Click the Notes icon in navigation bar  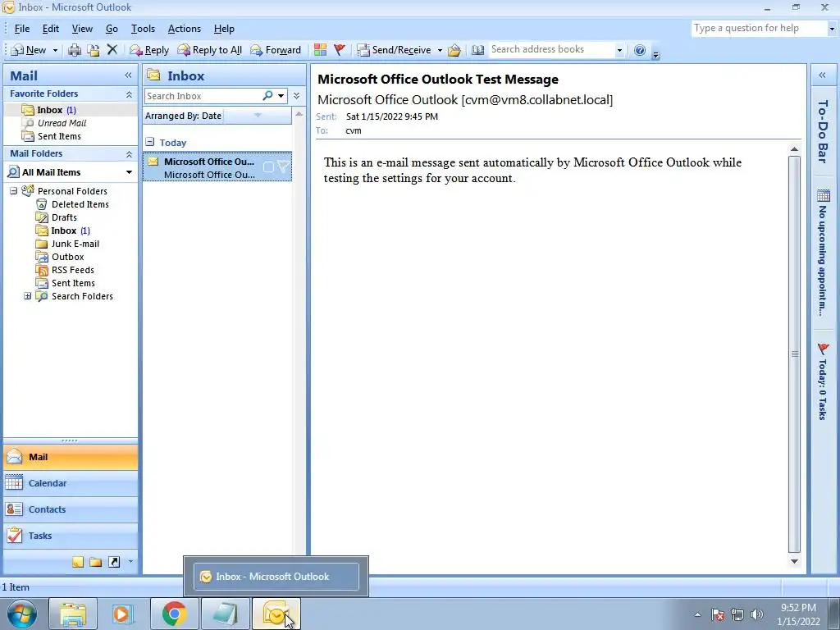click(x=78, y=562)
